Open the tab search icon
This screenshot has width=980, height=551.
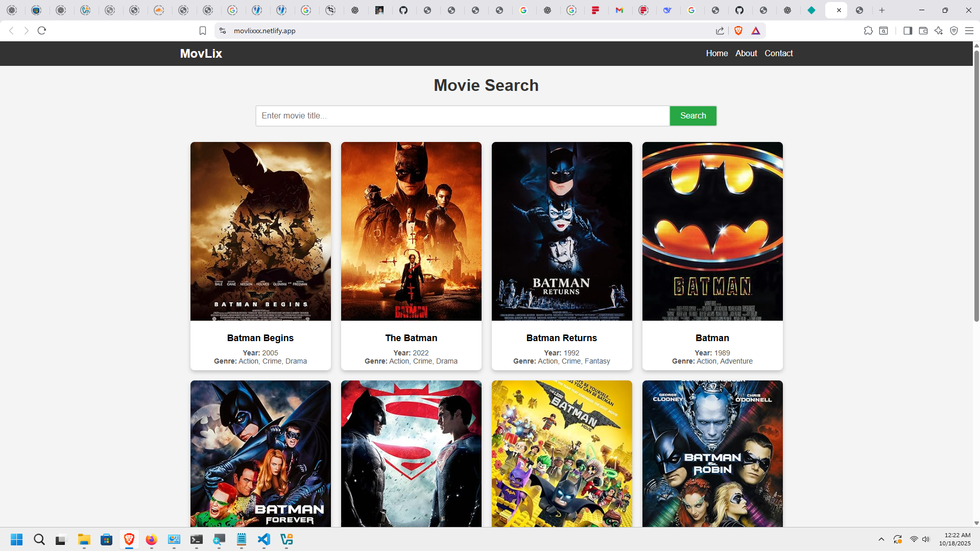click(x=883, y=31)
